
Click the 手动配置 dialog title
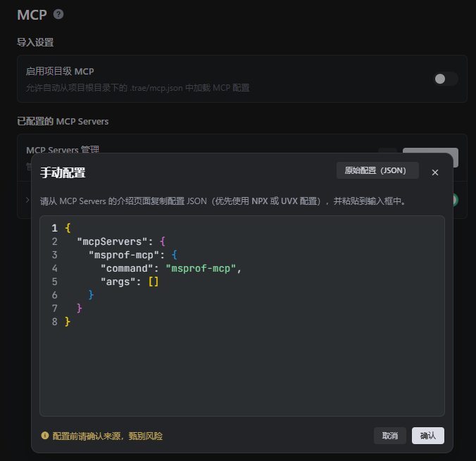pyautogui.click(x=63, y=172)
